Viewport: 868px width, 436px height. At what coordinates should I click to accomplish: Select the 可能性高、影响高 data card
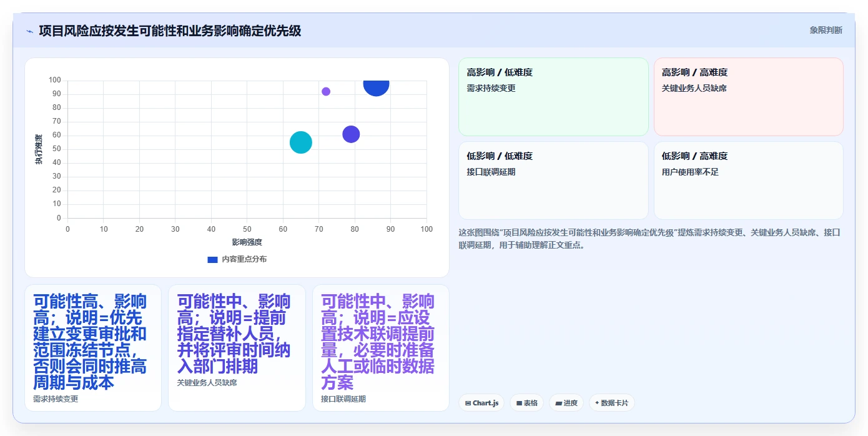click(93, 348)
